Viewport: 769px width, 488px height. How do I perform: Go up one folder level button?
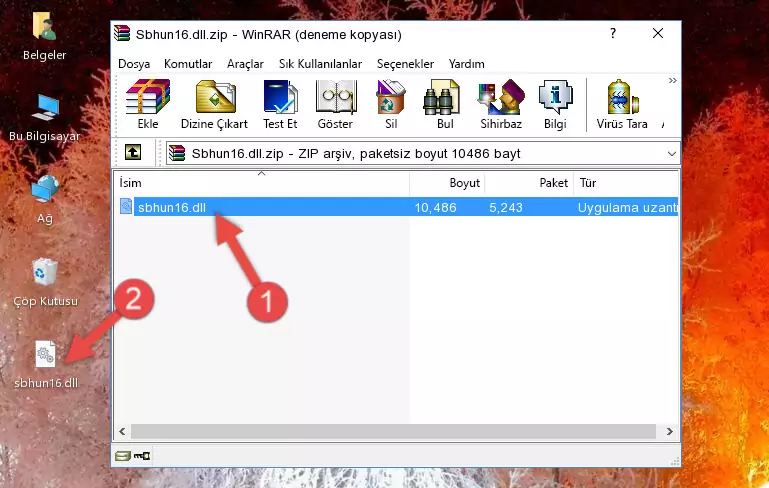(133, 153)
